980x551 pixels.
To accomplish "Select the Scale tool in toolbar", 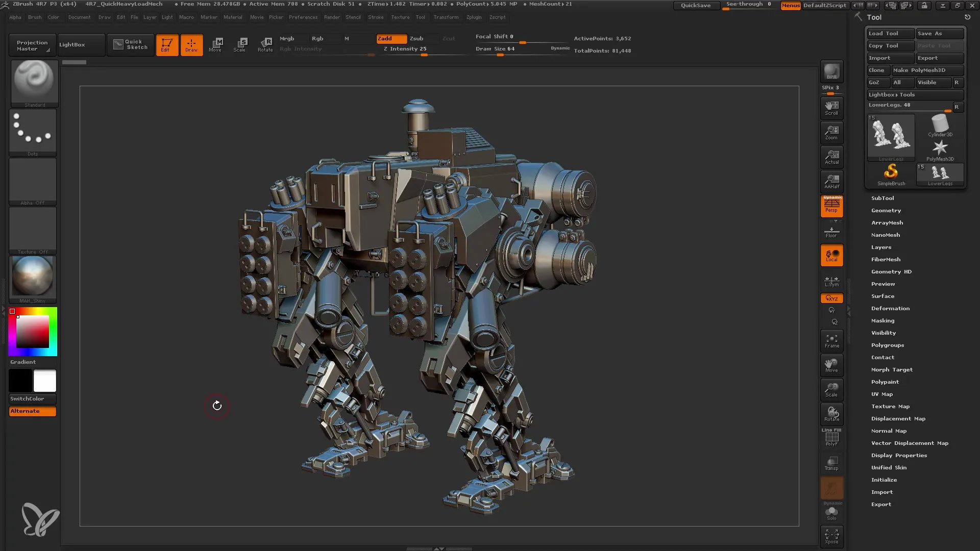I will click(x=240, y=44).
